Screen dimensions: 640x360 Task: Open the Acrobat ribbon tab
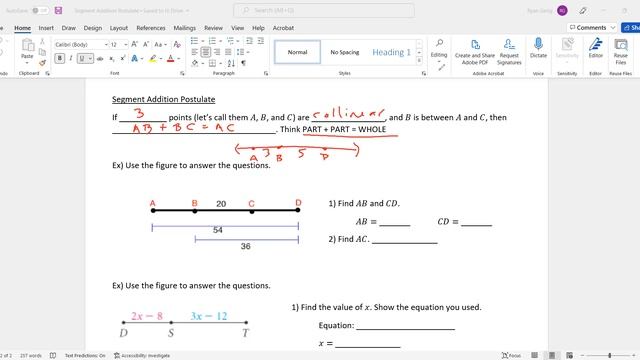(283, 28)
